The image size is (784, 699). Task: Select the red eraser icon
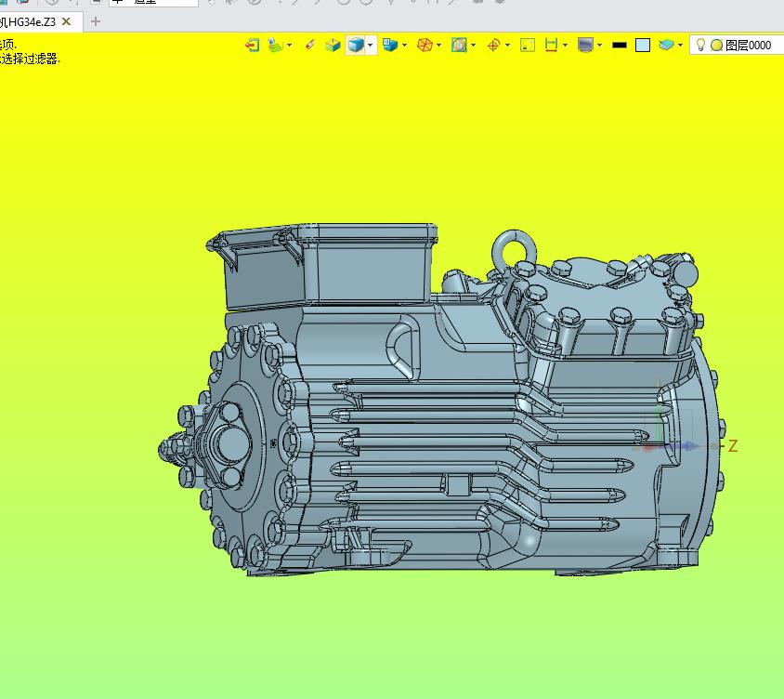click(310, 46)
